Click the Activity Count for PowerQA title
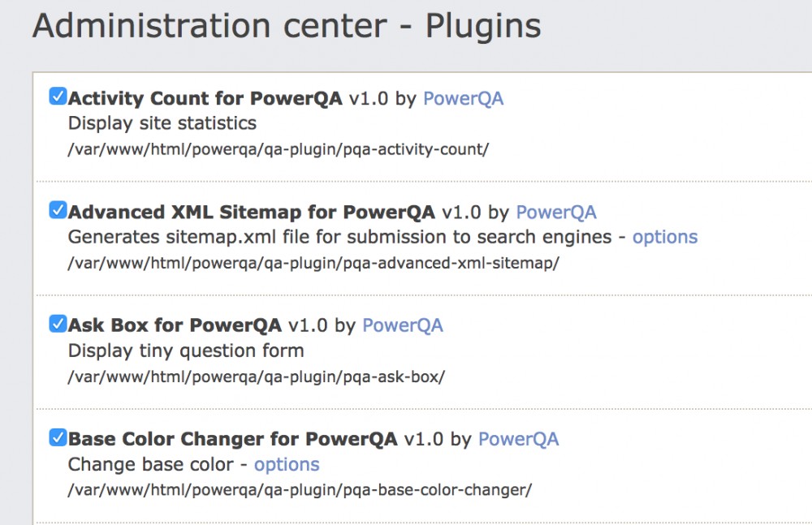Viewport: 812px width, 525px height. [x=205, y=99]
